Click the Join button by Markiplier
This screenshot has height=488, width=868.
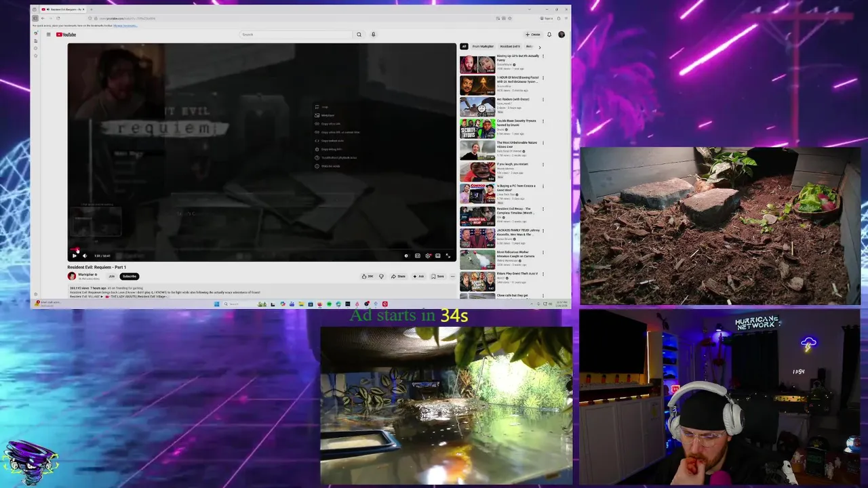click(x=112, y=277)
